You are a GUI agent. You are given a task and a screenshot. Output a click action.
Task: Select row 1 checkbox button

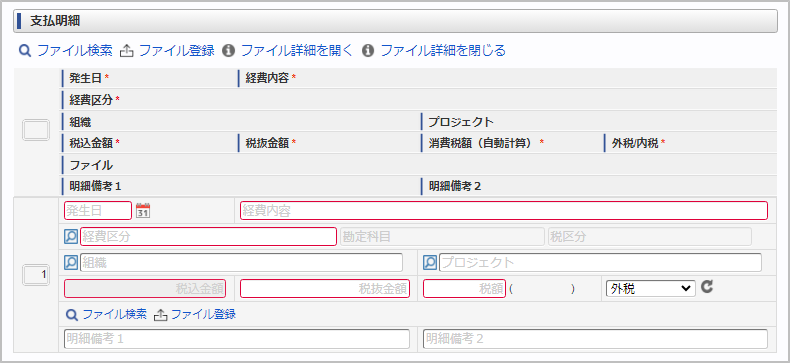click(x=36, y=275)
